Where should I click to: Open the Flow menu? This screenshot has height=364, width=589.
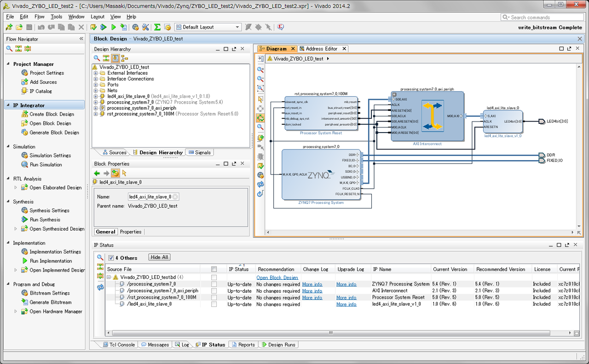(x=40, y=17)
